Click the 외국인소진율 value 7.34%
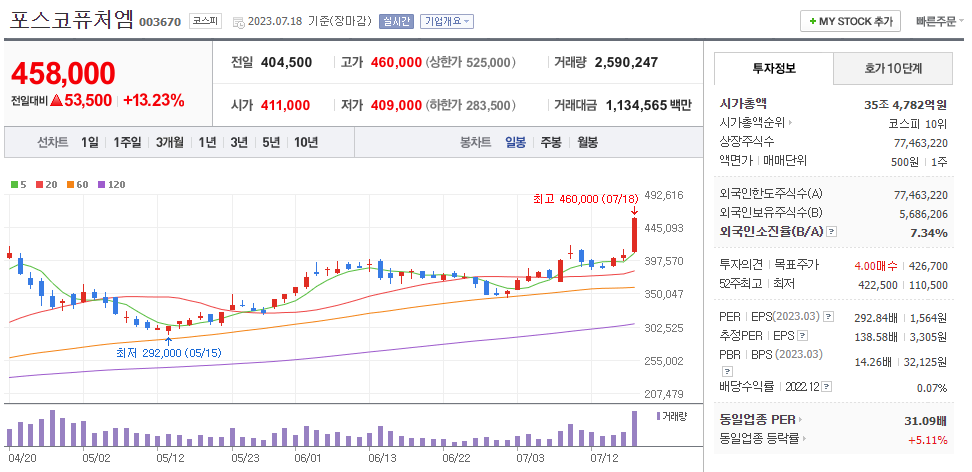Image resolution: width=972 pixels, height=472 pixels. pos(930,233)
